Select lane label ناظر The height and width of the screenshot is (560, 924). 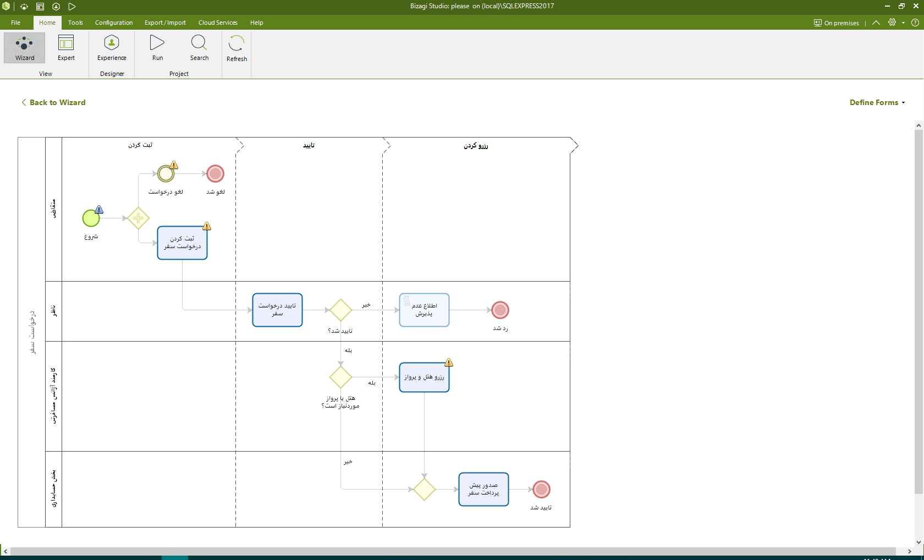click(x=53, y=311)
